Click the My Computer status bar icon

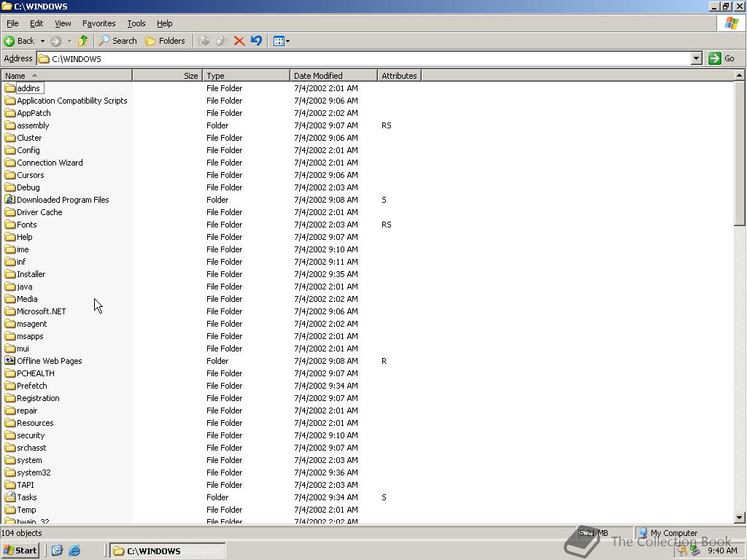coord(643,533)
